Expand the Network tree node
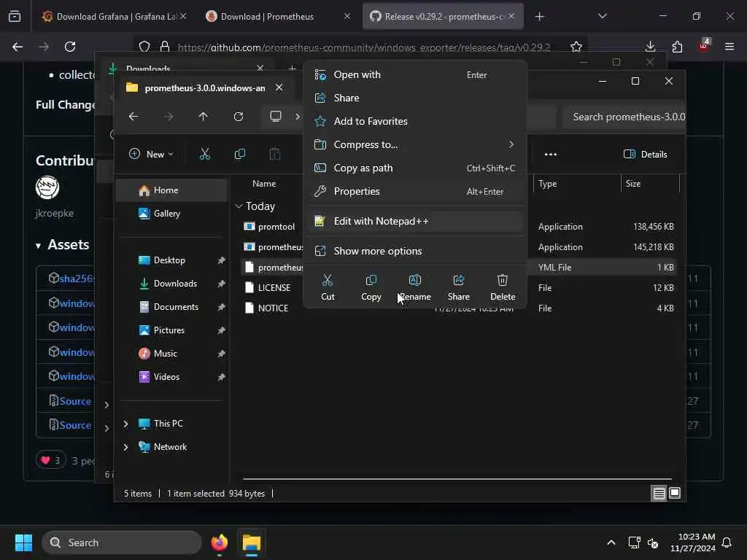747x560 pixels. pyautogui.click(x=125, y=447)
